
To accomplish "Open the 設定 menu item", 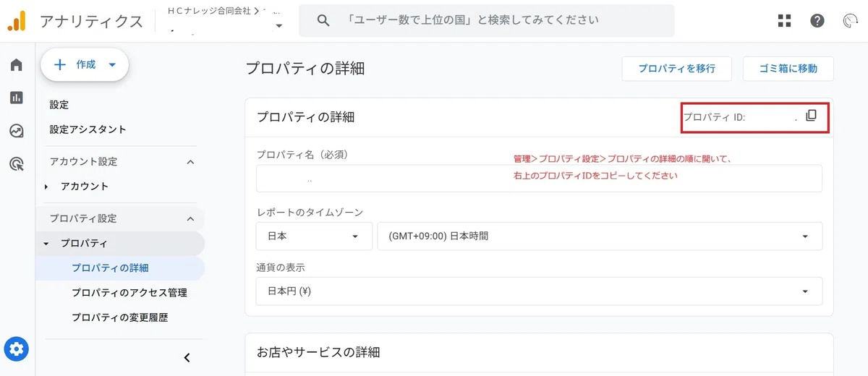I will (59, 105).
